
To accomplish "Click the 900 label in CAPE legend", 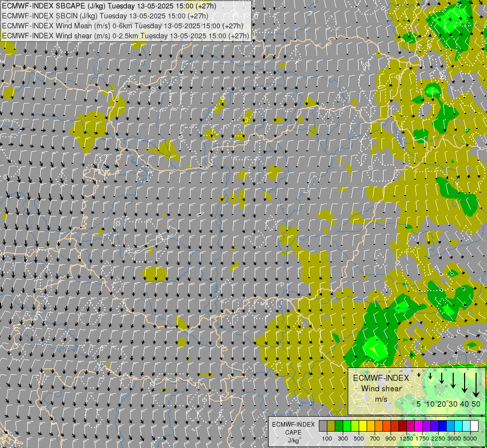I will (390, 439).
